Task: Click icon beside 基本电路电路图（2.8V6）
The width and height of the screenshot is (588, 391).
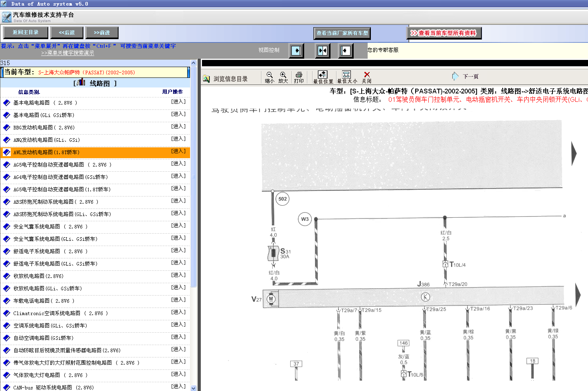Action: coord(6,103)
